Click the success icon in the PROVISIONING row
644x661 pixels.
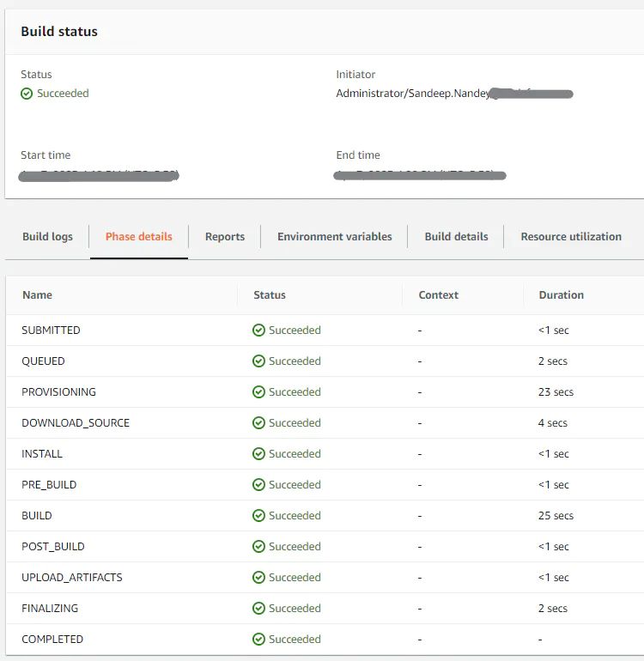(258, 392)
